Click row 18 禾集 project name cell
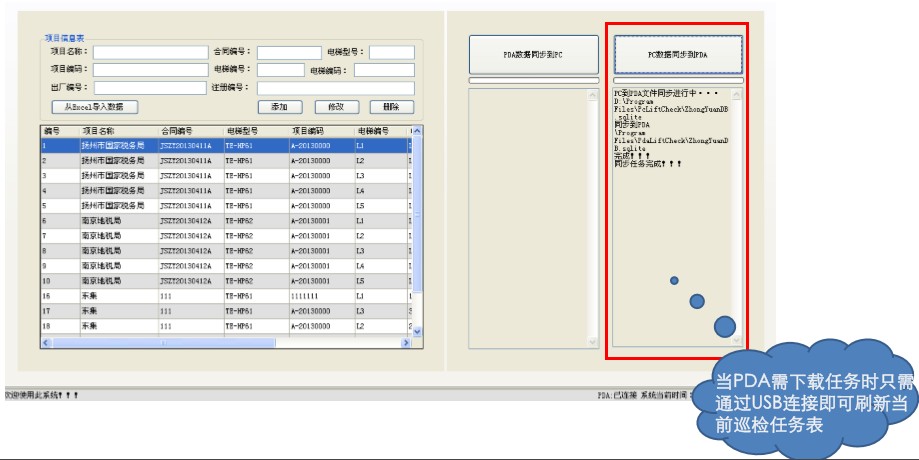 click(119, 326)
